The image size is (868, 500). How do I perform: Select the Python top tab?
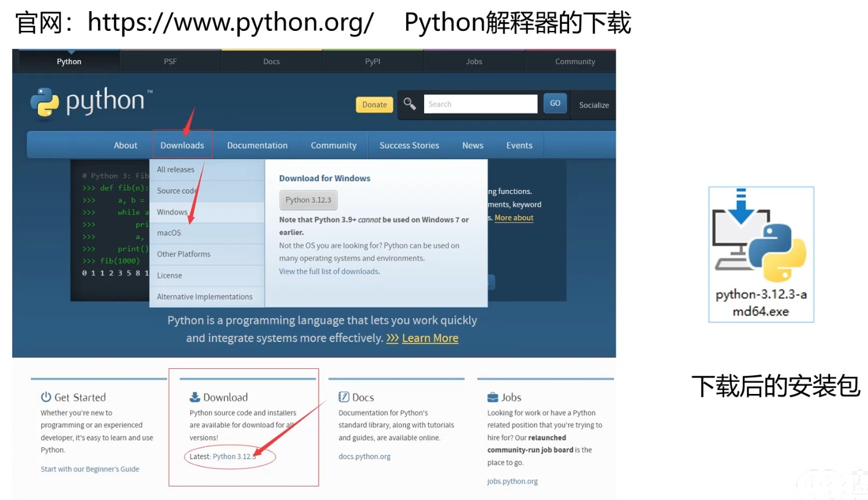(69, 61)
